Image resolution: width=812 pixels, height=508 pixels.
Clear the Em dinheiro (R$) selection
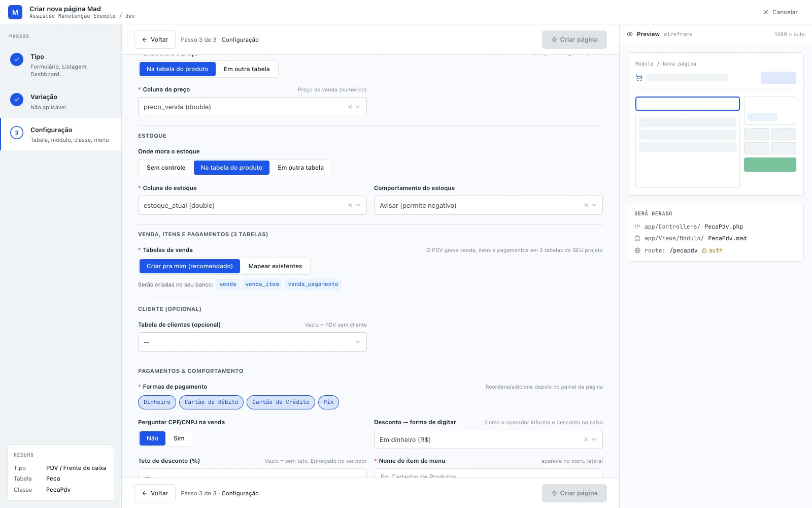[586, 439]
